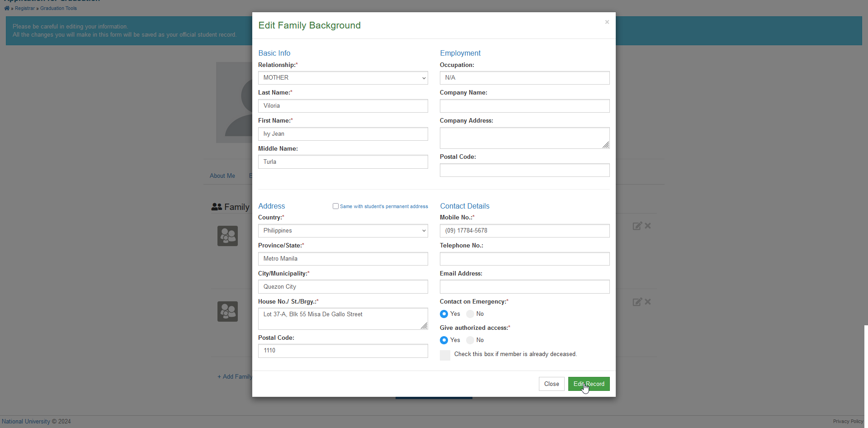Click delete X icon for second family member
The width and height of the screenshot is (868, 428).
coord(648,302)
